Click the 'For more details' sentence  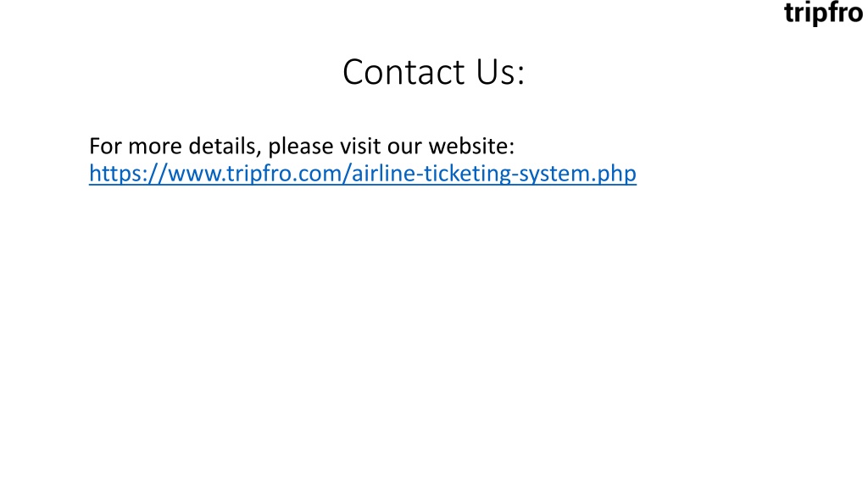[302, 147]
